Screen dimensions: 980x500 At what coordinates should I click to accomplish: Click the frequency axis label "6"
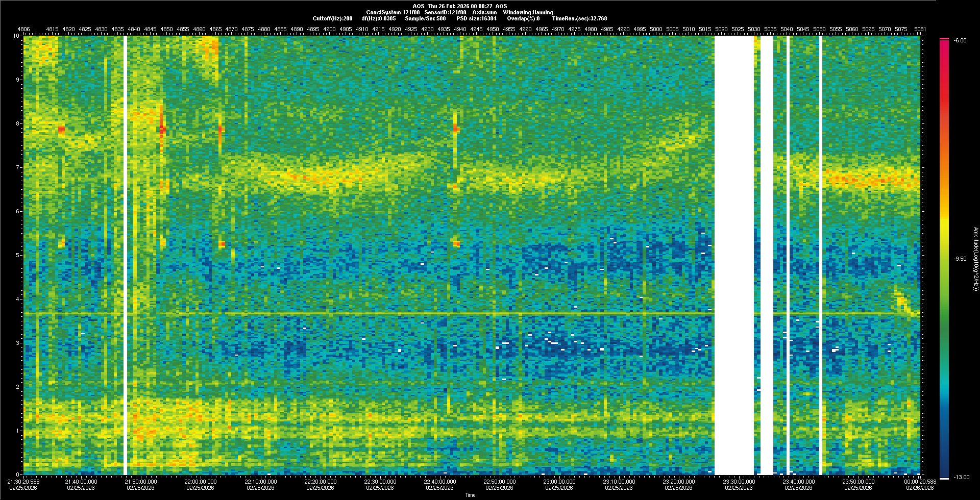[x=18, y=211]
